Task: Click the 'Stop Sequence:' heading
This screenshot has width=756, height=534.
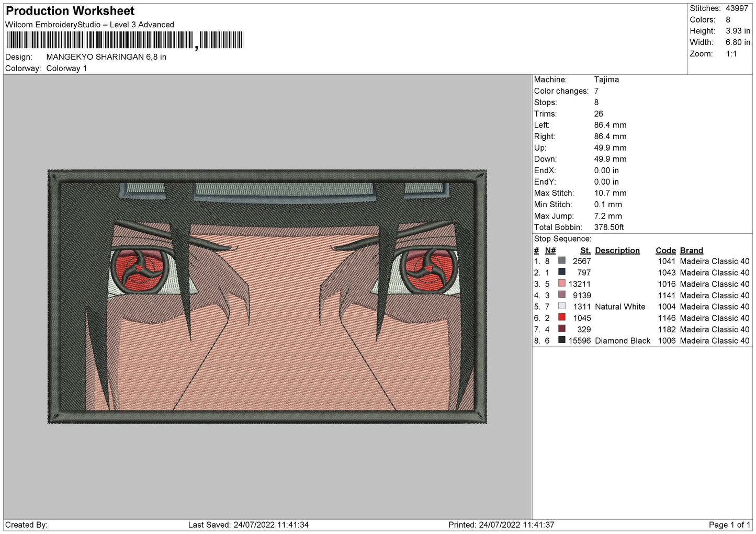Action: click(x=562, y=239)
